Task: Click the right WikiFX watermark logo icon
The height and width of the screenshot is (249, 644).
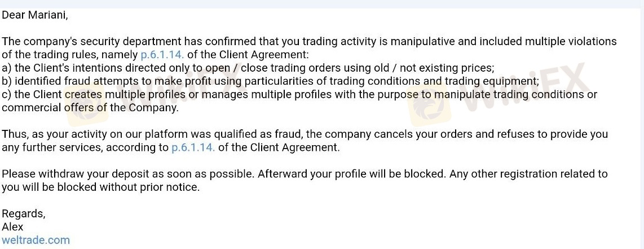Action: point(430,104)
